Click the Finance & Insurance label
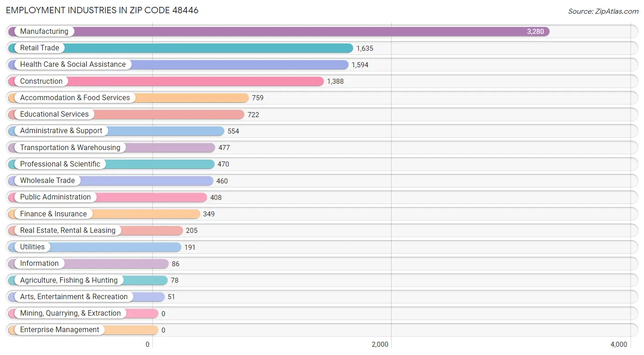This screenshot has height=355, width=644. 53,214
